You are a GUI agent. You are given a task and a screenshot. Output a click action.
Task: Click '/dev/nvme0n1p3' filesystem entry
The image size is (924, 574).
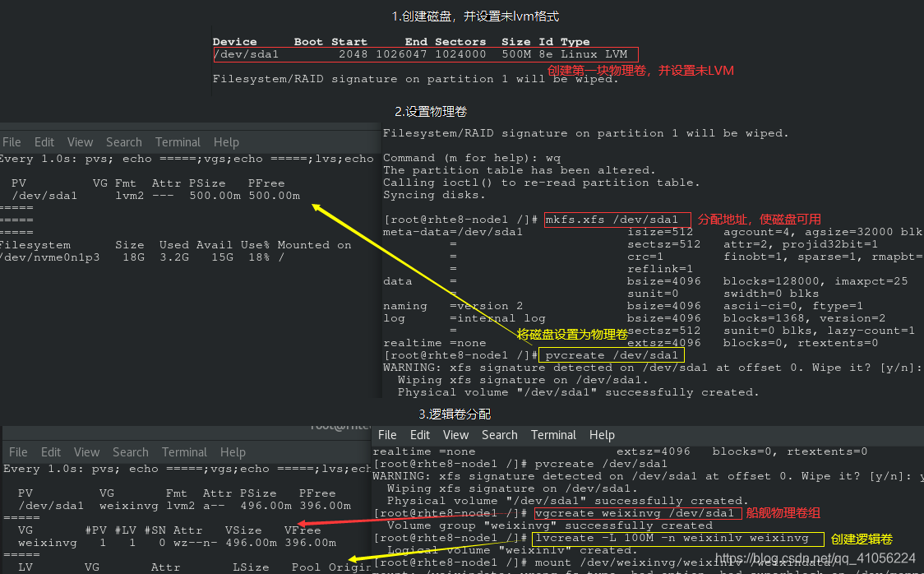point(49,257)
